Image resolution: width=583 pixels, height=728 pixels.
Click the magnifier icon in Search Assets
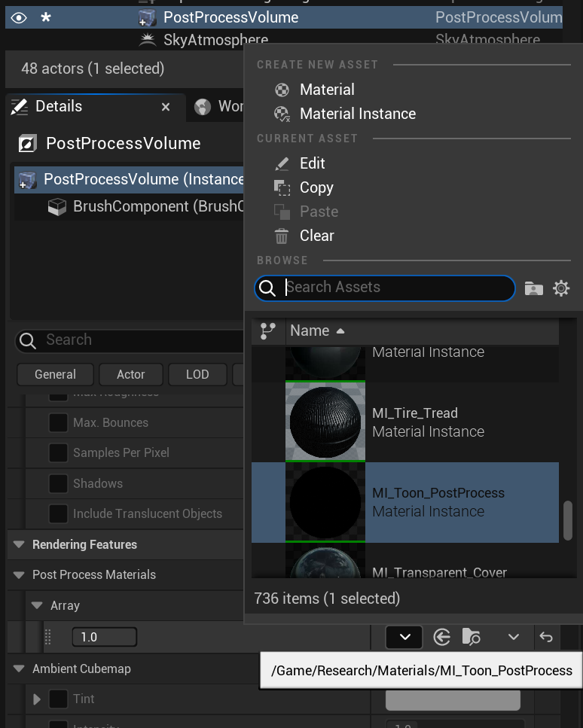click(267, 288)
